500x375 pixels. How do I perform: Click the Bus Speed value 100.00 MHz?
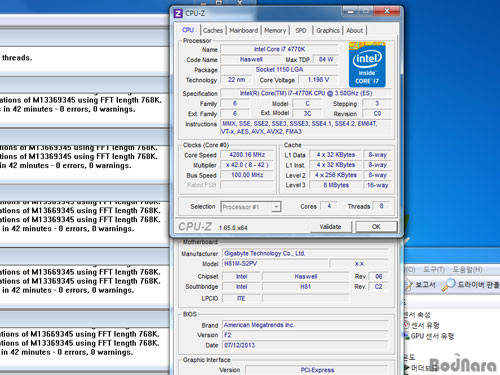(247, 175)
